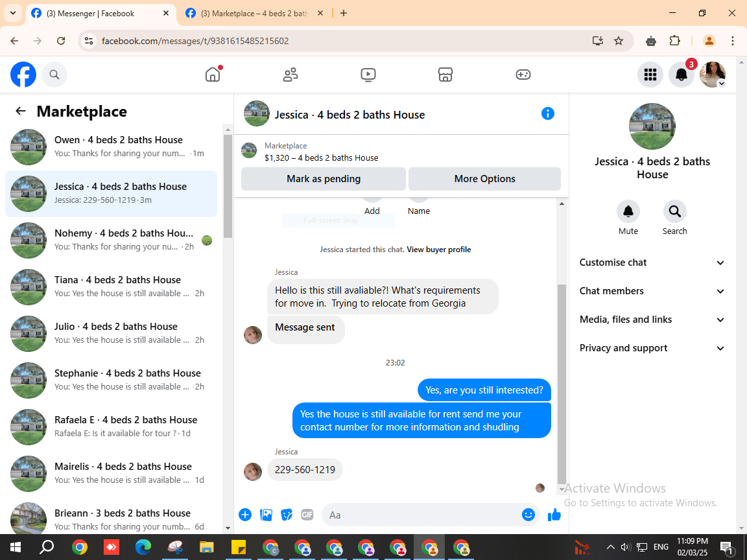Expand Media, files and links section
This screenshot has height=560, width=747.
pyautogui.click(x=652, y=320)
